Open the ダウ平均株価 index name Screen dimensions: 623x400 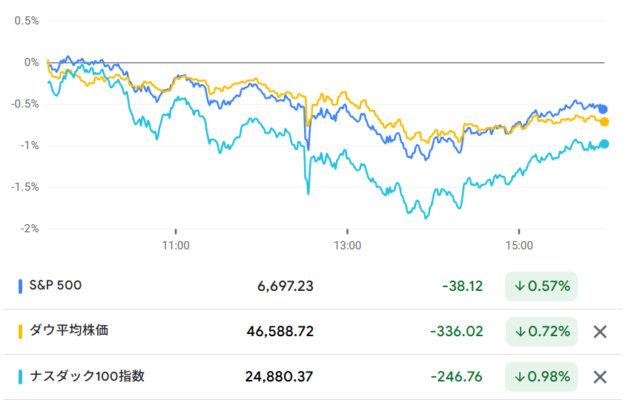coord(79,331)
